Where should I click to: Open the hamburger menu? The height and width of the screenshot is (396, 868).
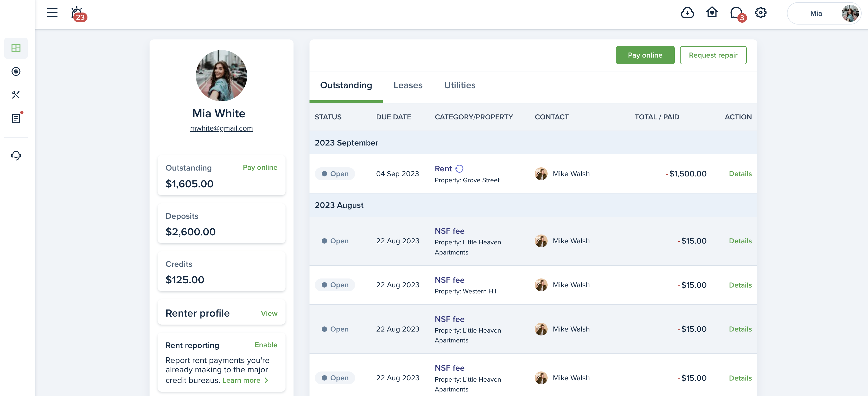pos(52,13)
